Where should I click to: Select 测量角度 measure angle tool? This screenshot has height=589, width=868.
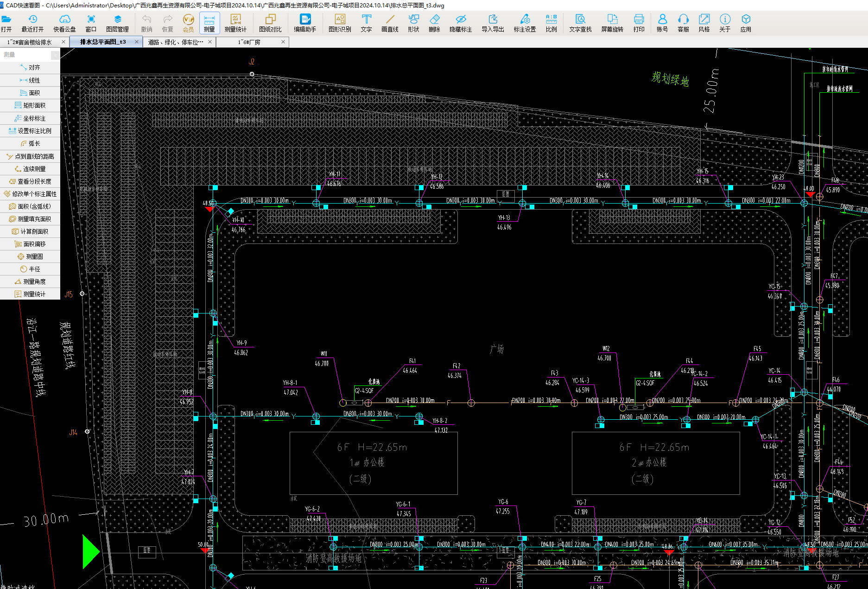[30, 282]
